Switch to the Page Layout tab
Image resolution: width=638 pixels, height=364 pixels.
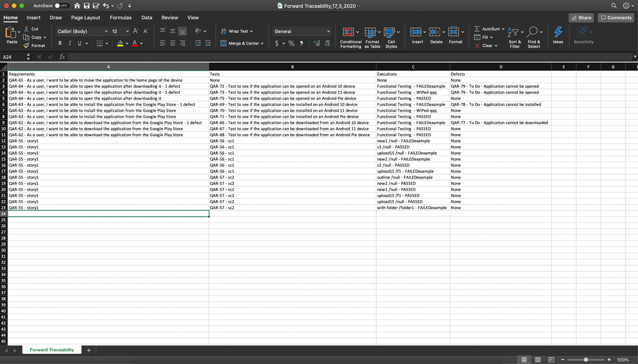[85, 18]
